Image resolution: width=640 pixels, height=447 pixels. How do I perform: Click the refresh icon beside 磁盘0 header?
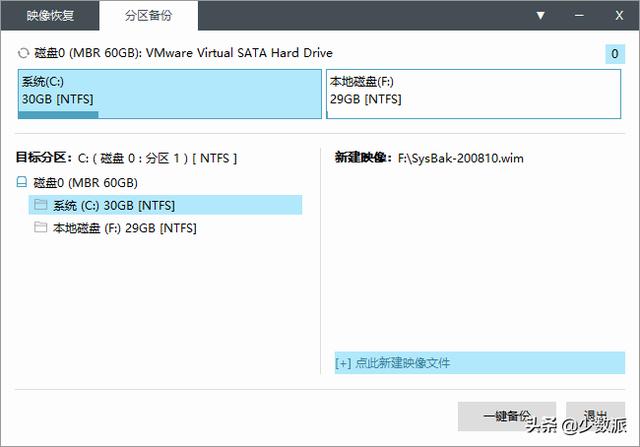(x=23, y=53)
